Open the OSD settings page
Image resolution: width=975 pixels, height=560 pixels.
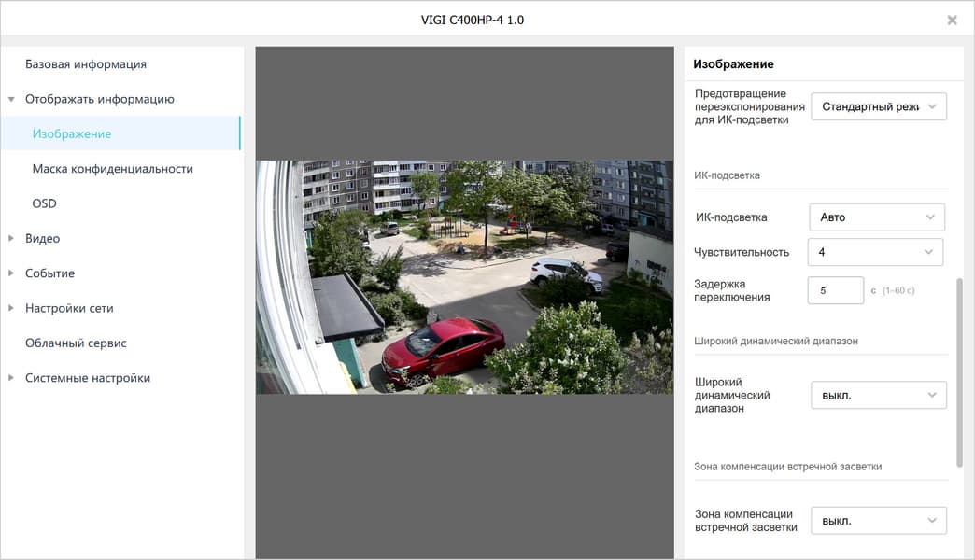click(x=44, y=203)
